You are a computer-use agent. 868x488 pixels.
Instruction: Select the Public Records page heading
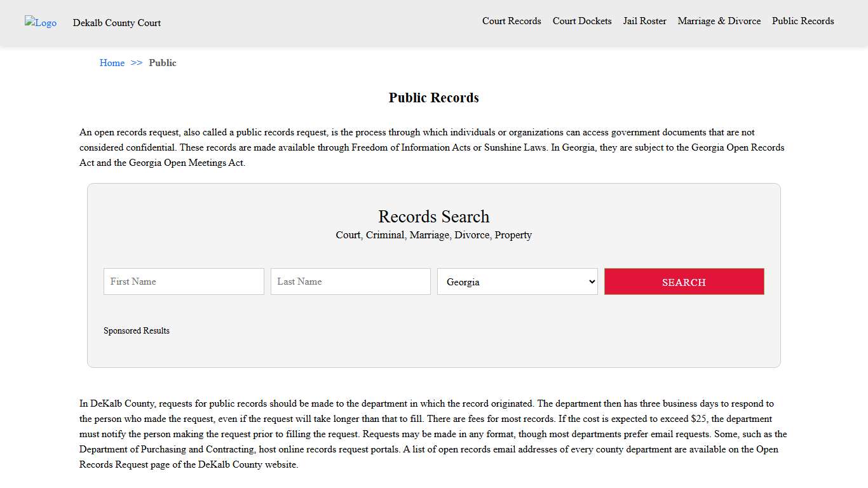[433, 97]
